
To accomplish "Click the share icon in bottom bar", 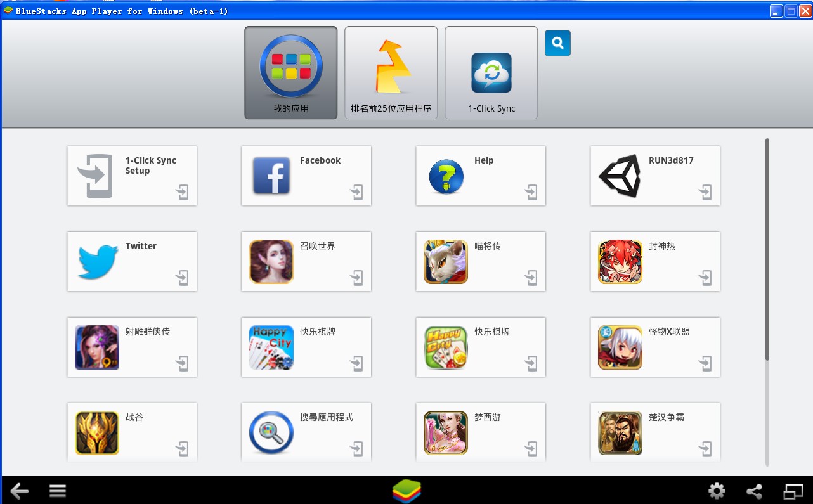I will pyautogui.click(x=755, y=491).
